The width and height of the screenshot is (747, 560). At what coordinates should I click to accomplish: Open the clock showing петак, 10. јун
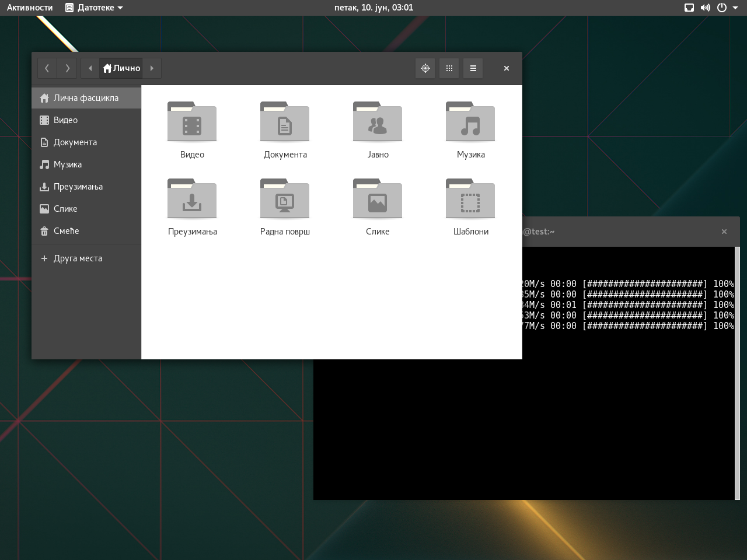click(373, 8)
